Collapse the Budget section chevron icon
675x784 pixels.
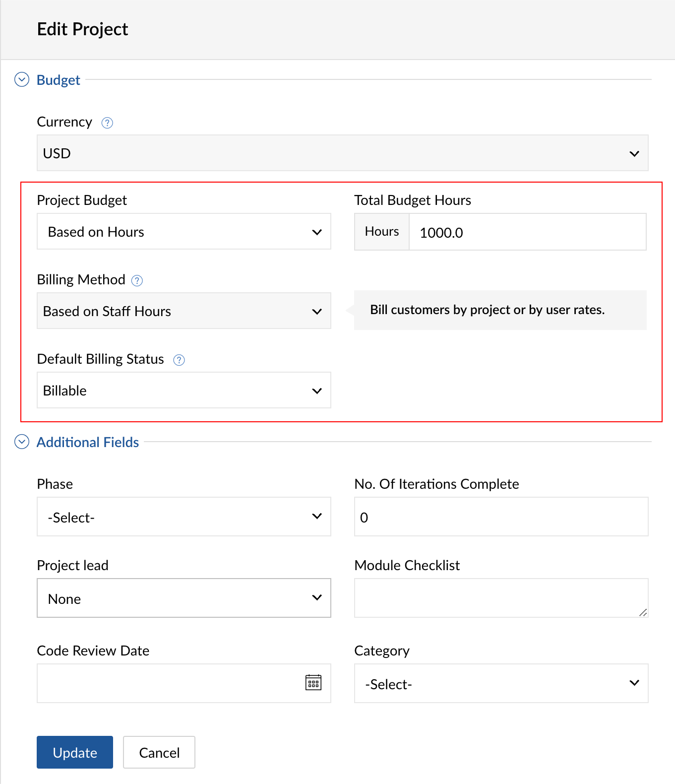22,79
